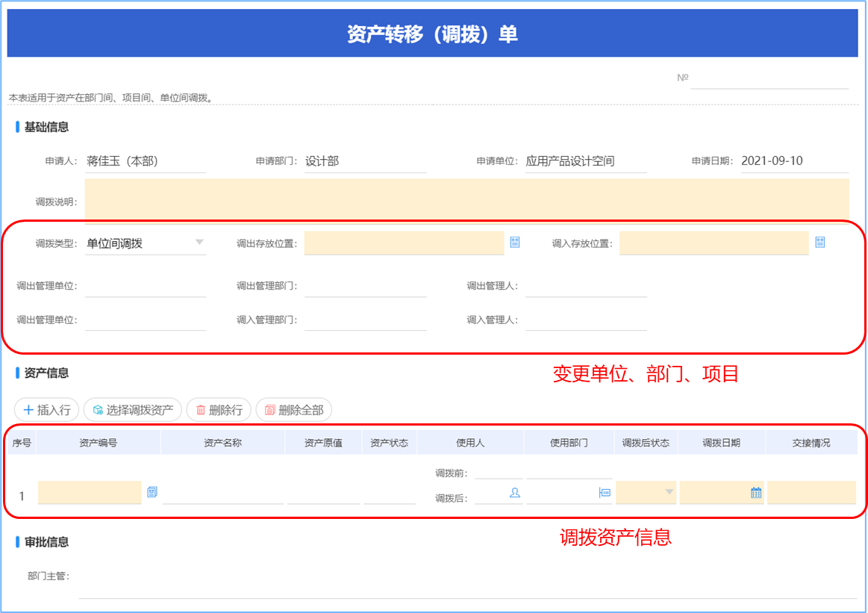Click the 调拨说明 text area

click(466, 199)
